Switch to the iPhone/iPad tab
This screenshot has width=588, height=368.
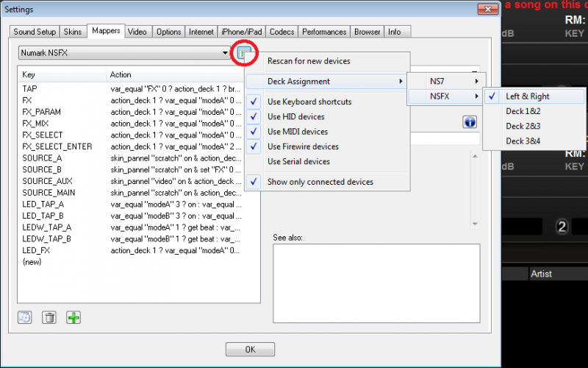242,32
